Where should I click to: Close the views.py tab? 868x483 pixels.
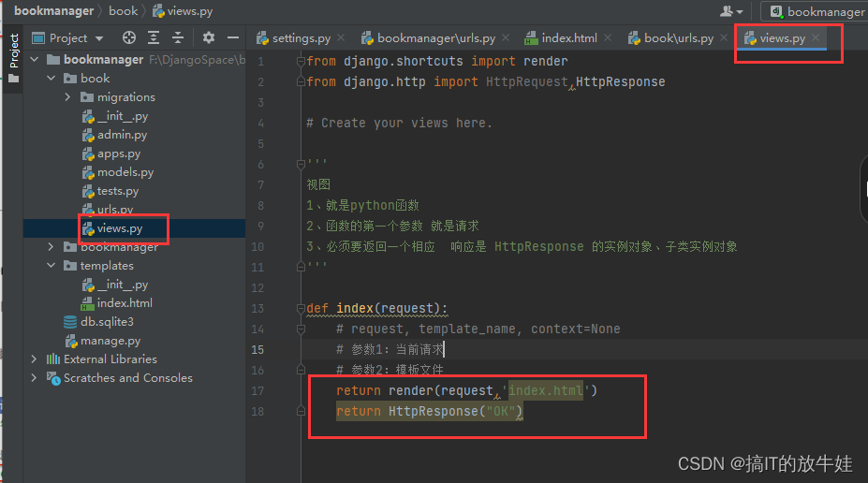(x=816, y=37)
